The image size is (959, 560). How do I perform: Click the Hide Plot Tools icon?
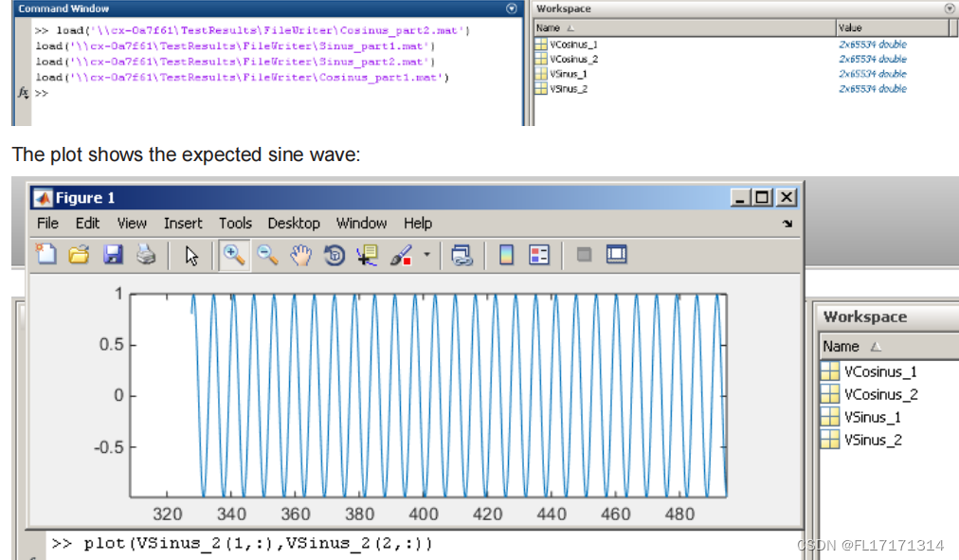[584, 254]
